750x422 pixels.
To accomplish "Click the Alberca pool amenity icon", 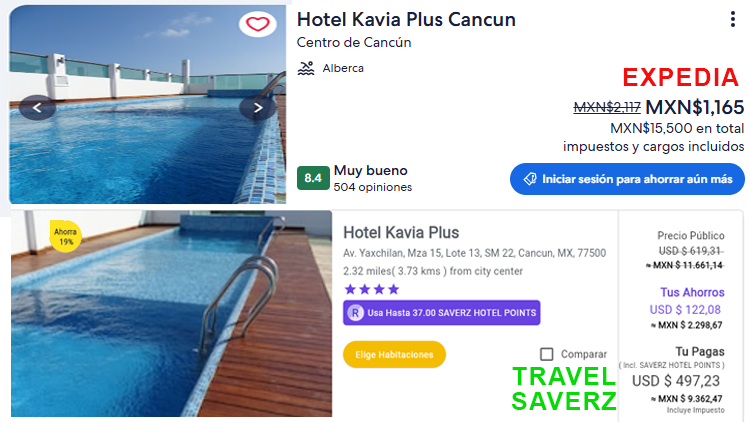I will pyautogui.click(x=306, y=68).
